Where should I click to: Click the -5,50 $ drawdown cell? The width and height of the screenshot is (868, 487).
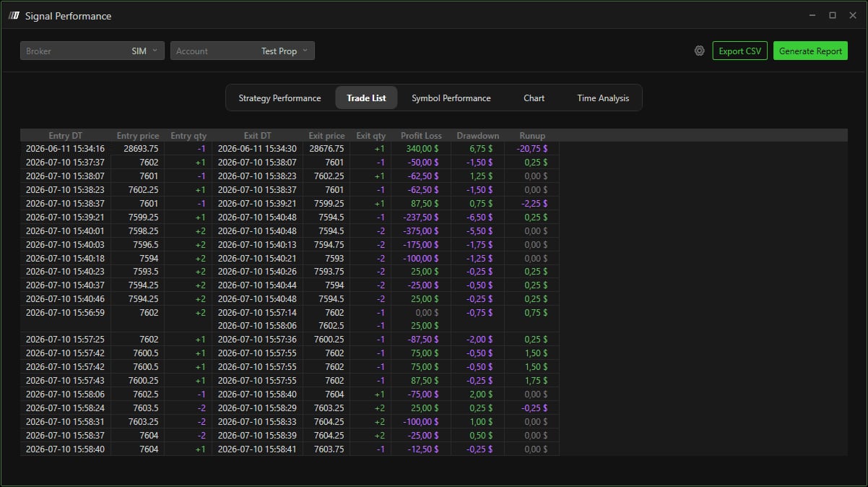point(478,230)
